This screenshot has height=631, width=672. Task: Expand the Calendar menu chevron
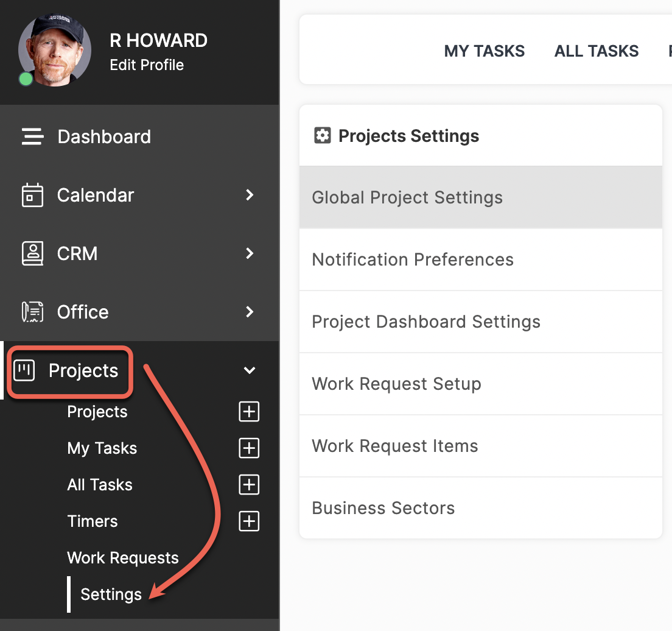pos(250,195)
